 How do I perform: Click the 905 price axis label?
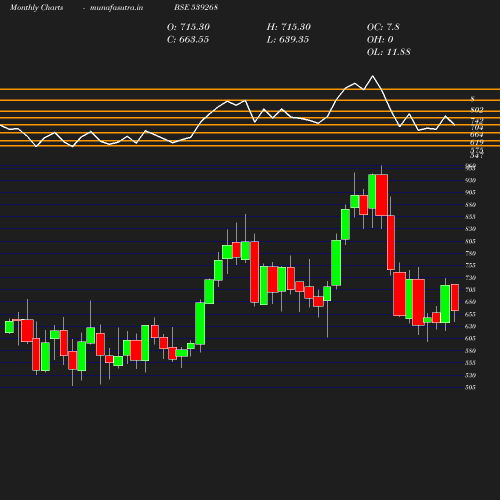(x=470, y=192)
